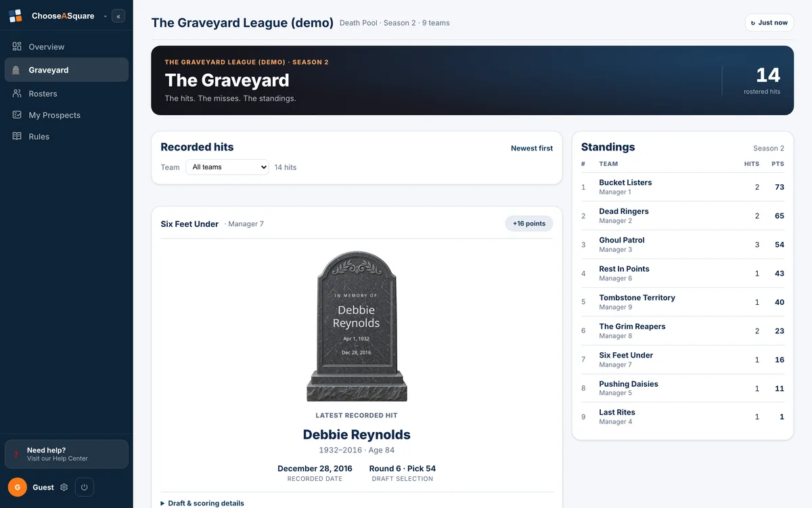Click the Six Feet Under card title
Screen dimensions: 812x508
[x=189, y=224]
